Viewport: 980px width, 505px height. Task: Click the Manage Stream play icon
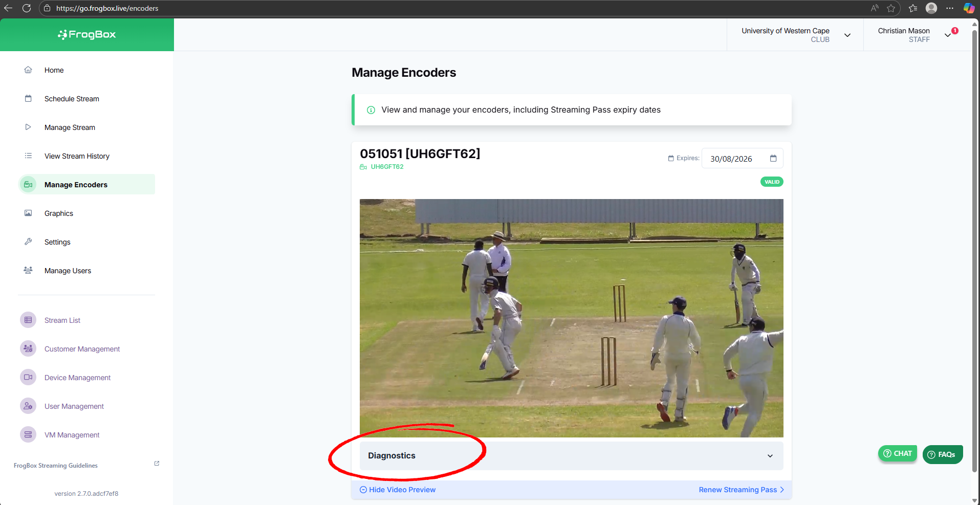coord(28,127)
